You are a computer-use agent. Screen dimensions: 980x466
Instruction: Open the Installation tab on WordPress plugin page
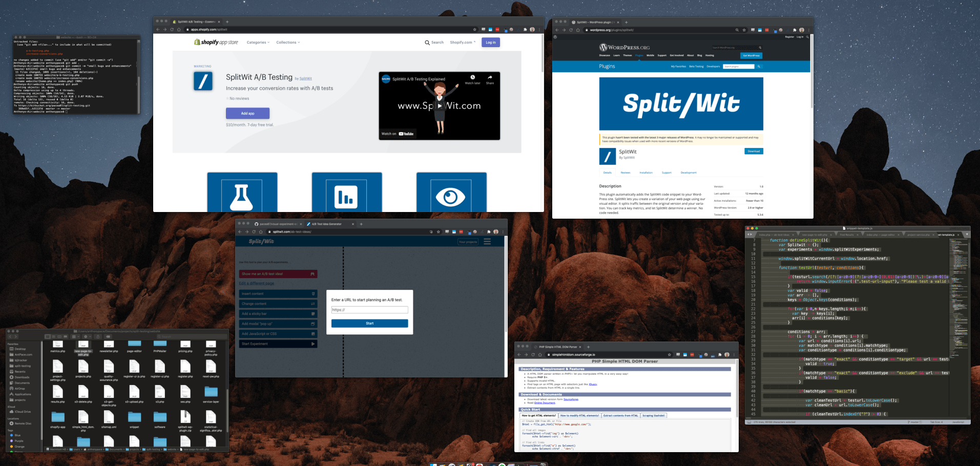(x=646, y=173)
